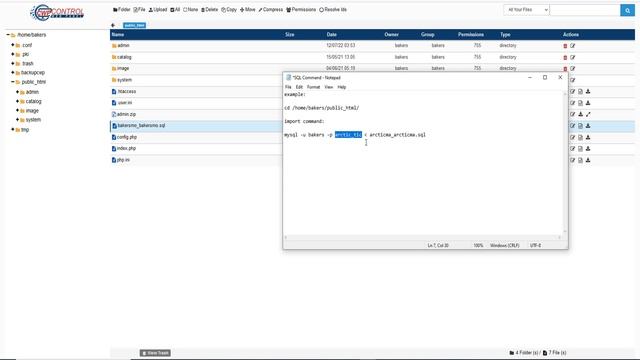Choose None to deselect all files
Viewport: 640px width, 360px height.
(x=191, y=9)
